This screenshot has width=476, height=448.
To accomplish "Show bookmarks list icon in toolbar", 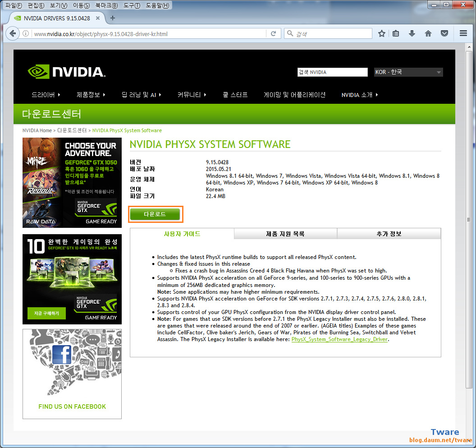I will click(x=396, y=33).
